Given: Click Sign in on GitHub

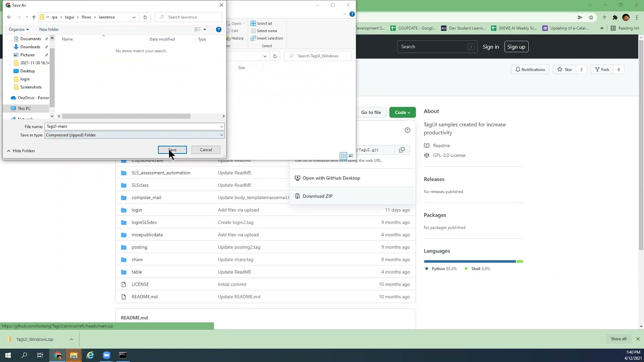Looking at the screenshot, I should point(491,47).
